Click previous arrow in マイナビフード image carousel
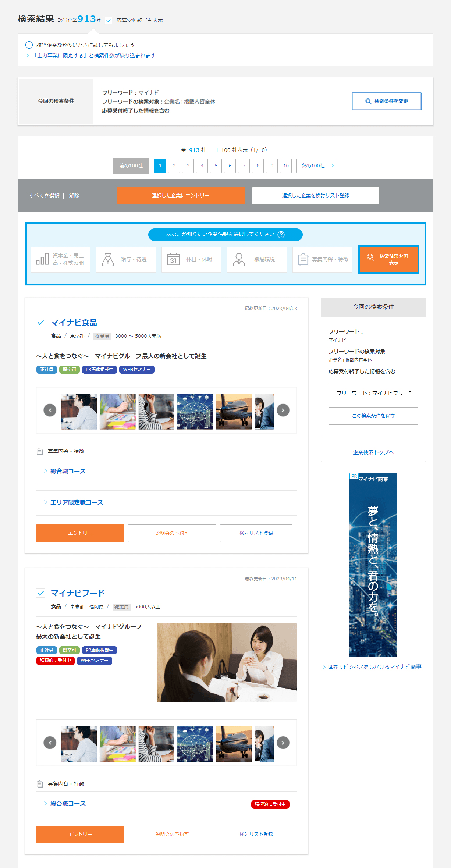The image size is (451, 868). [50, 743]
